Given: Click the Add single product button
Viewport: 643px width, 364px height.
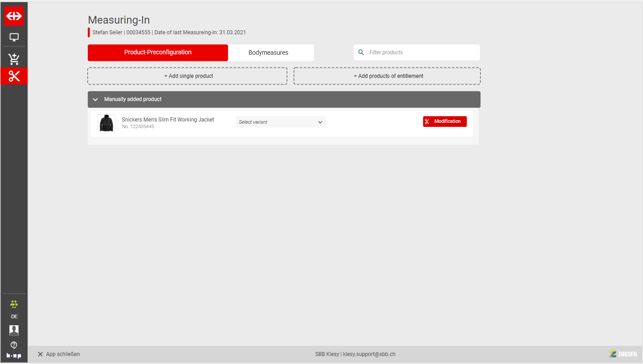Looking at the screenshot, I should [187, 76].
